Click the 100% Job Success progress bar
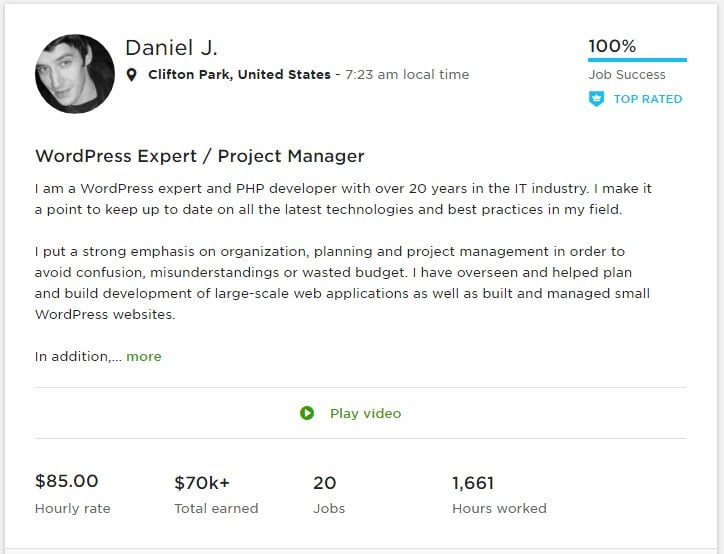Viewport: 724px width, 554px height. pos(637,60)
